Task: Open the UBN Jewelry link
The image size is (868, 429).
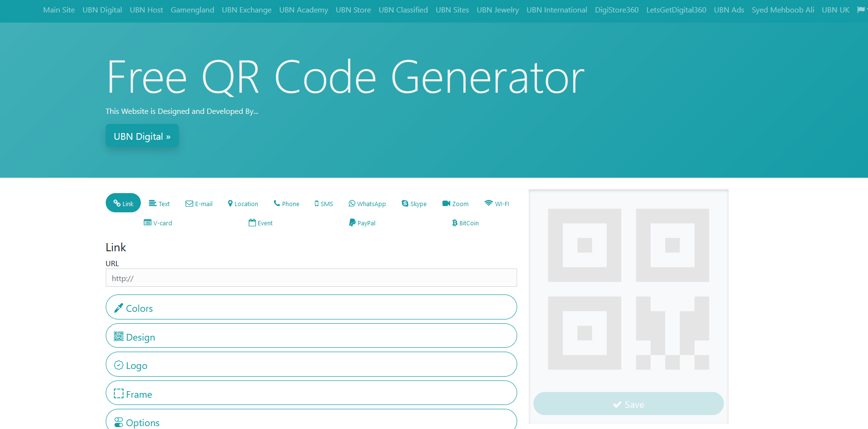Action: (x=498, y=10)
